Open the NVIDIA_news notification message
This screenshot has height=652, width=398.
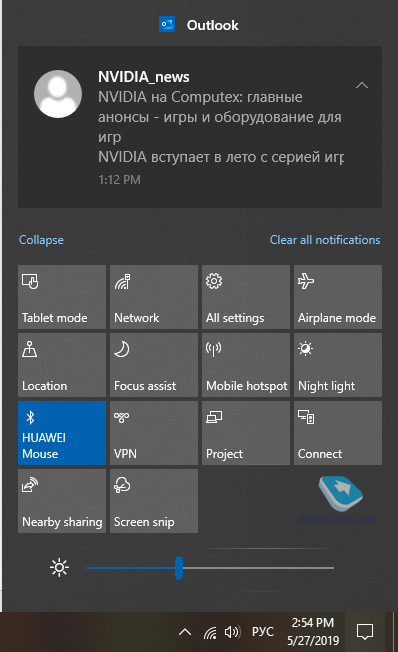[200, 127]
